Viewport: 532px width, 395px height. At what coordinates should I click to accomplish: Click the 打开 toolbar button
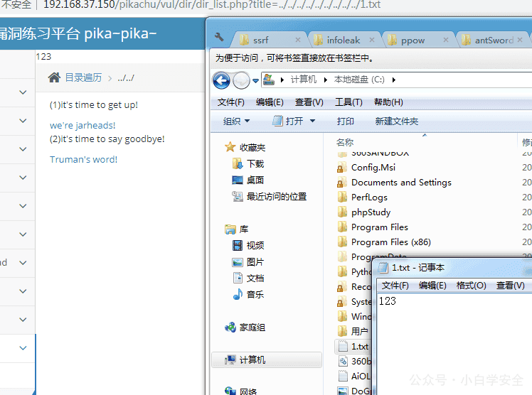[x=288, y=121]
